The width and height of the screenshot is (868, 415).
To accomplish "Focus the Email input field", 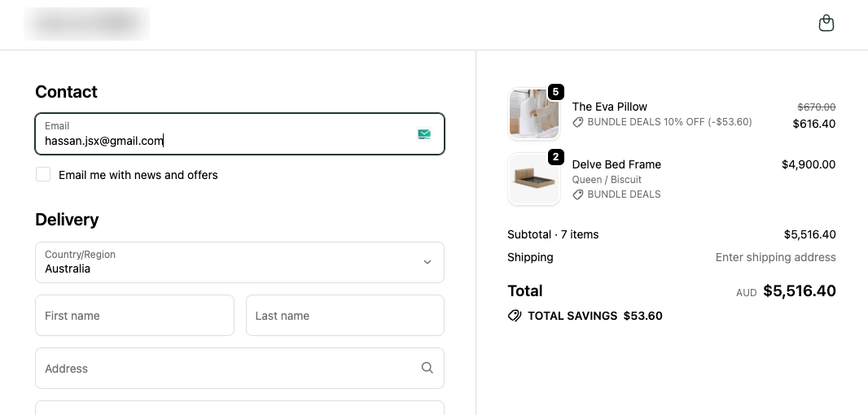I will point(239,134).
